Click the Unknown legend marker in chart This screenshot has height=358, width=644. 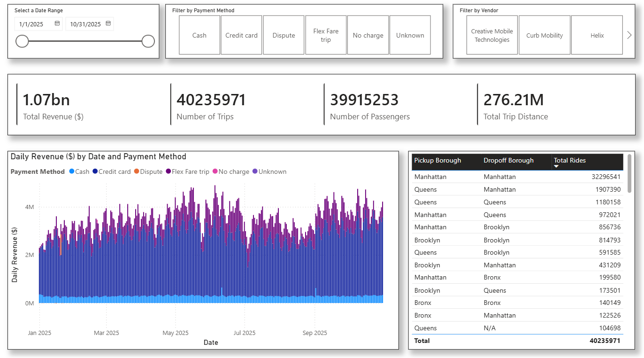click(x=255, y=171)
